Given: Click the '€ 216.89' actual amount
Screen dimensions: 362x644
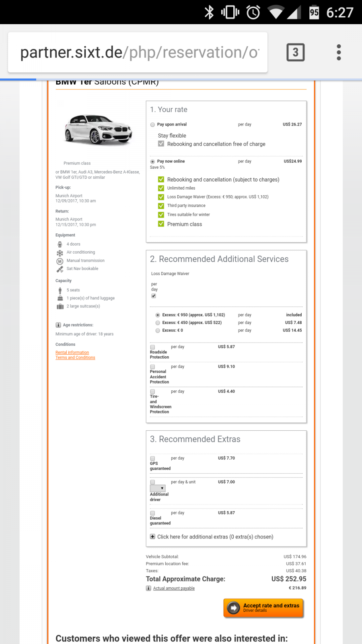Looking at the screenshot, I should [297, 588].
